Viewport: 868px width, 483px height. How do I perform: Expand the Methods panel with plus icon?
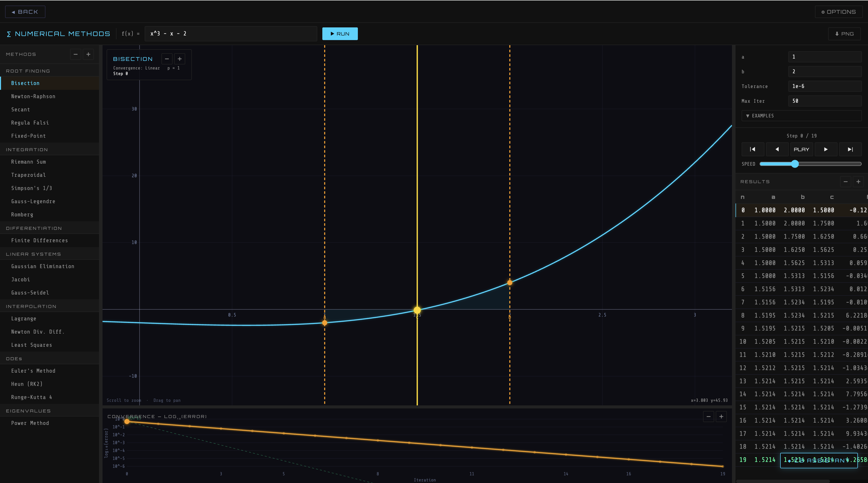[x=88, y=54]
